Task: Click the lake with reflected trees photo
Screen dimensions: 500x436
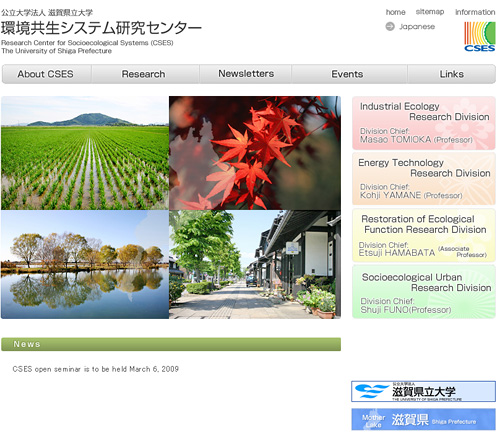Action: click(85, 264)
